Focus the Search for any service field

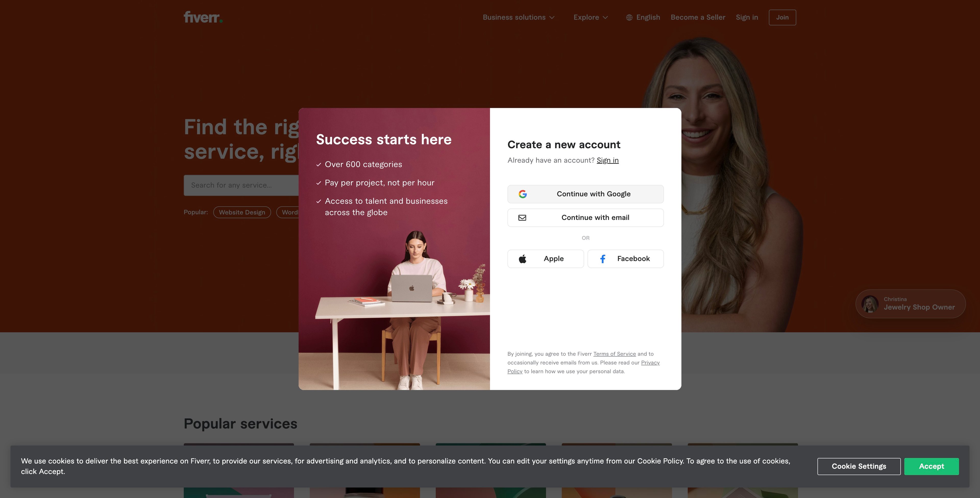(241, 185)
